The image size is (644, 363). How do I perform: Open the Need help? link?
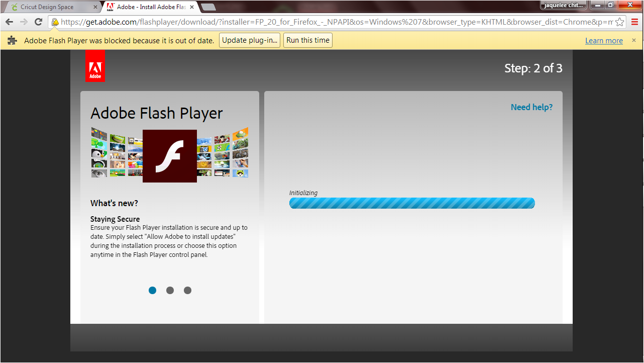coord(531,107)
